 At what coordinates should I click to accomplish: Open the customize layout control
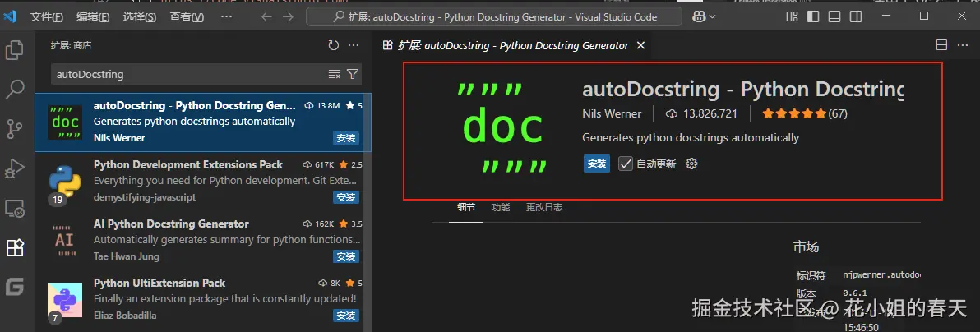pos(792,17)
